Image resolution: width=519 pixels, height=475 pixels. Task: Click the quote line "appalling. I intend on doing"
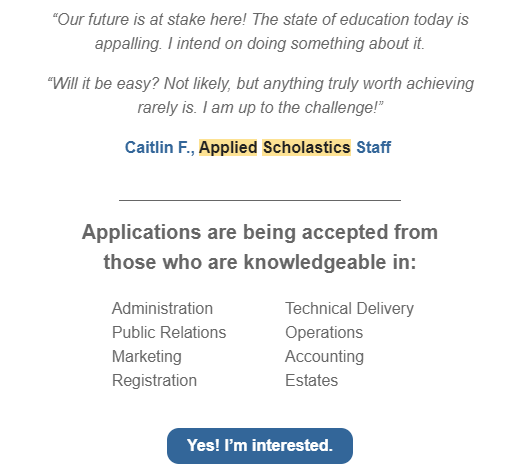260,43
